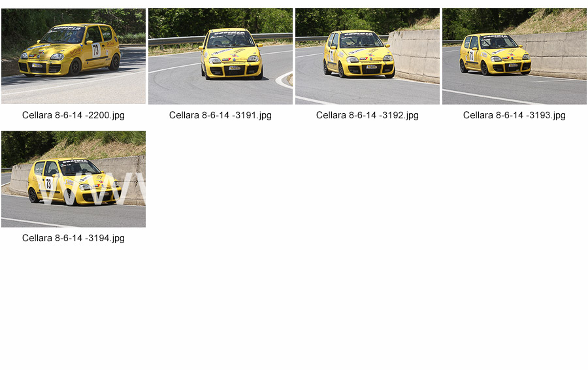This screenshot has height=370, width=588.
Task: Click the concrete wall in the 3192 photo
Action: click(x=414, y=56)
